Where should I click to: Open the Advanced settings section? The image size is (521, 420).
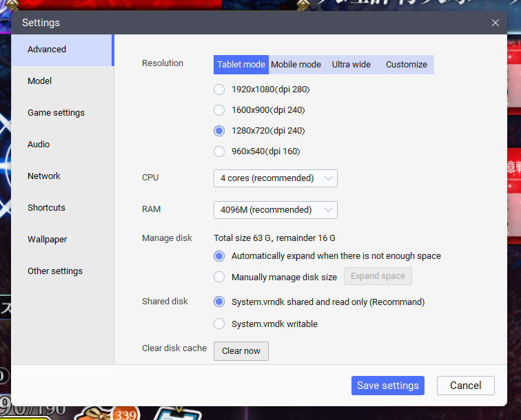[x=63, y=50]
